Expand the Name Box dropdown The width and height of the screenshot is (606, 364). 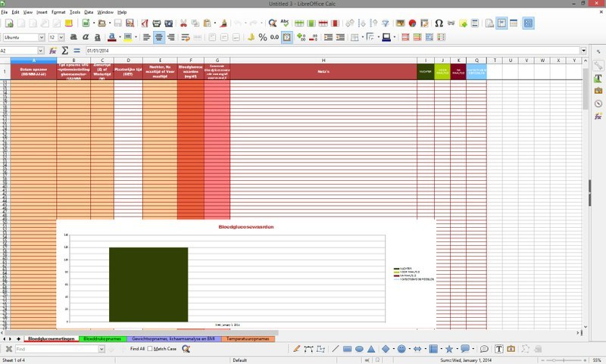[x=41, y=51]
